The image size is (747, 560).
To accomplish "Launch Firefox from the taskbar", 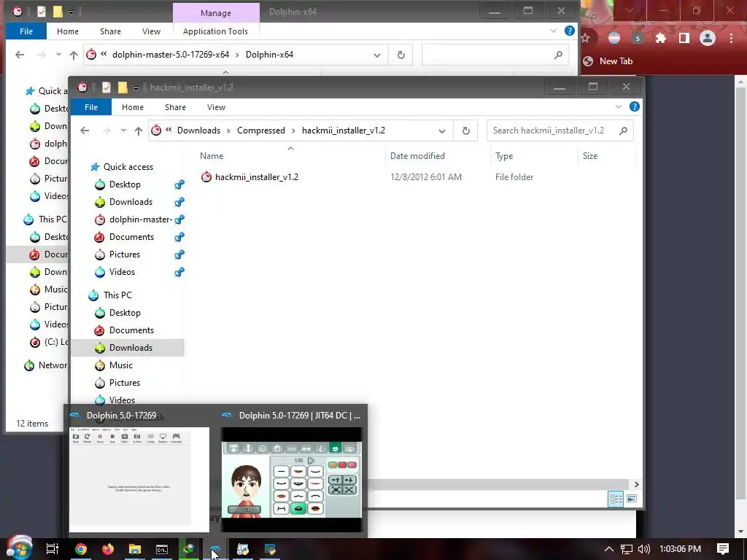I will point(108,549).
